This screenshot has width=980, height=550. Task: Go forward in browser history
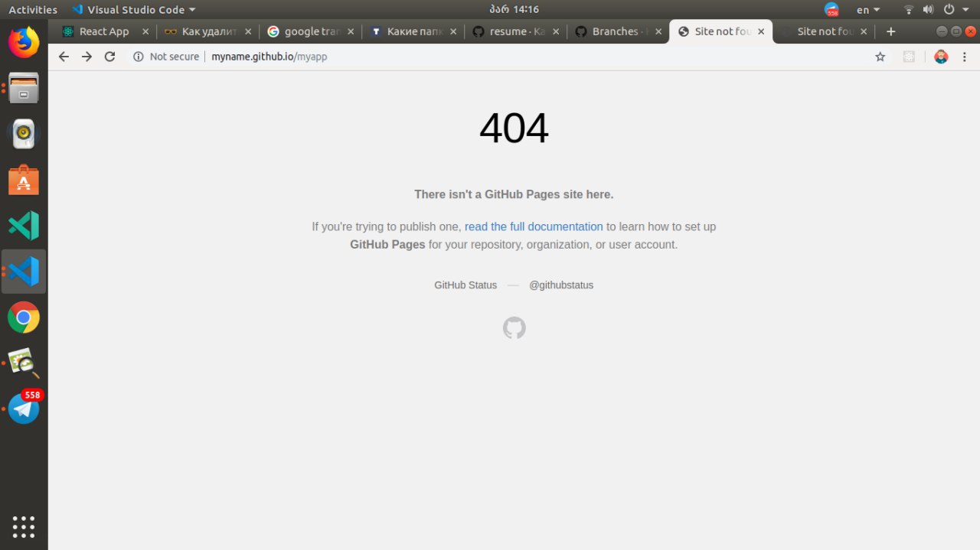click(x=87, y=57)
